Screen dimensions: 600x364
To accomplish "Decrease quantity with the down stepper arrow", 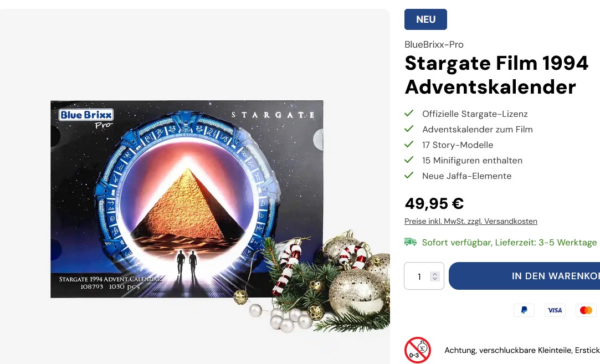I will pyautogui.click(x=435, y=279).
